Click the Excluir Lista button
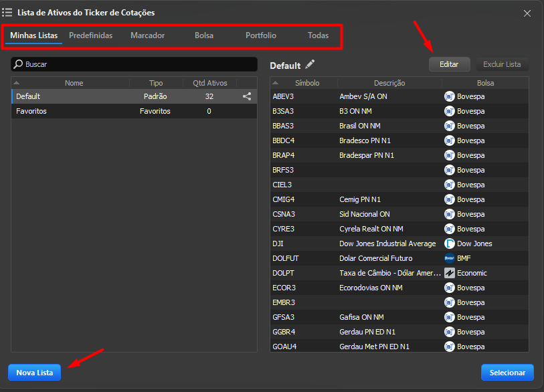544x392 pixels. pos(502,64)
